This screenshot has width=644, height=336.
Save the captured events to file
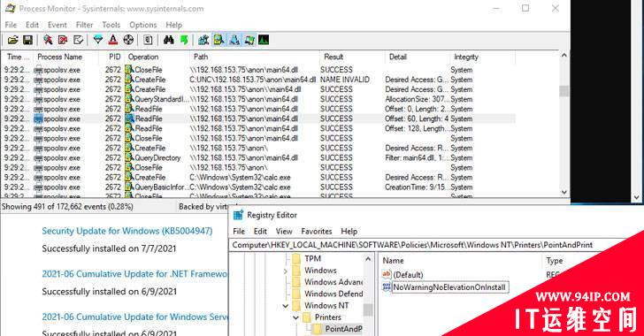pyautogui.click(x=27, y=40)
